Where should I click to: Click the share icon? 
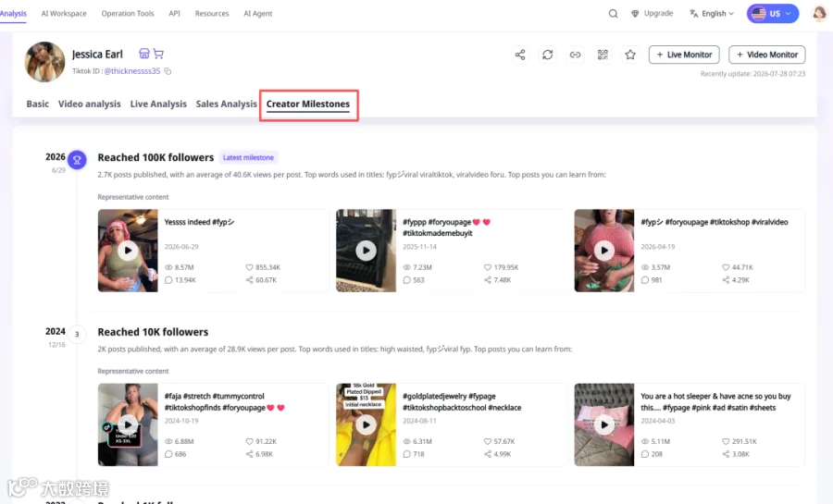[520, 55]
